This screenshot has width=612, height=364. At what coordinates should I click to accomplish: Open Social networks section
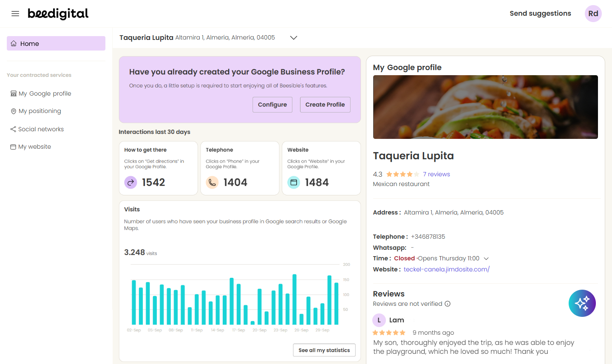click(x=41, y=129)
